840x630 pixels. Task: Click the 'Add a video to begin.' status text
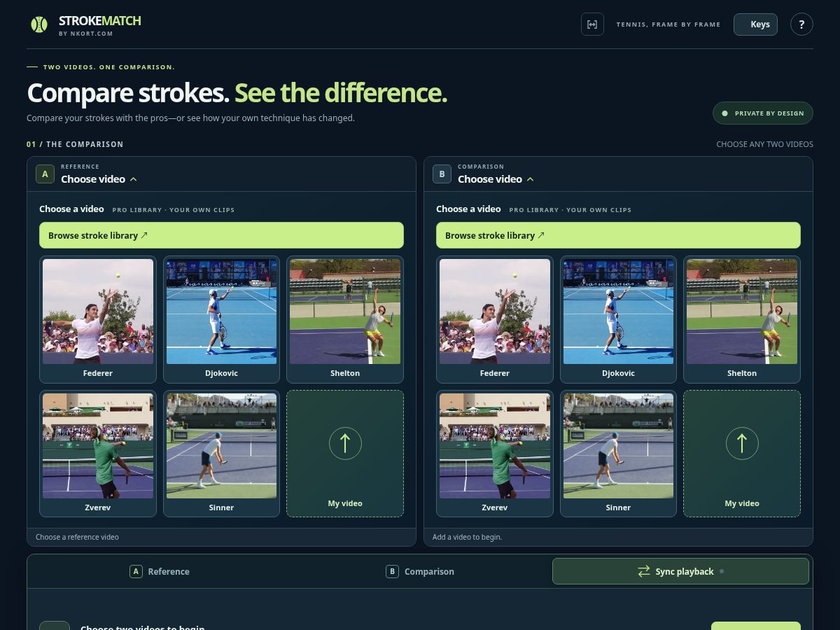tap(467, 537)
